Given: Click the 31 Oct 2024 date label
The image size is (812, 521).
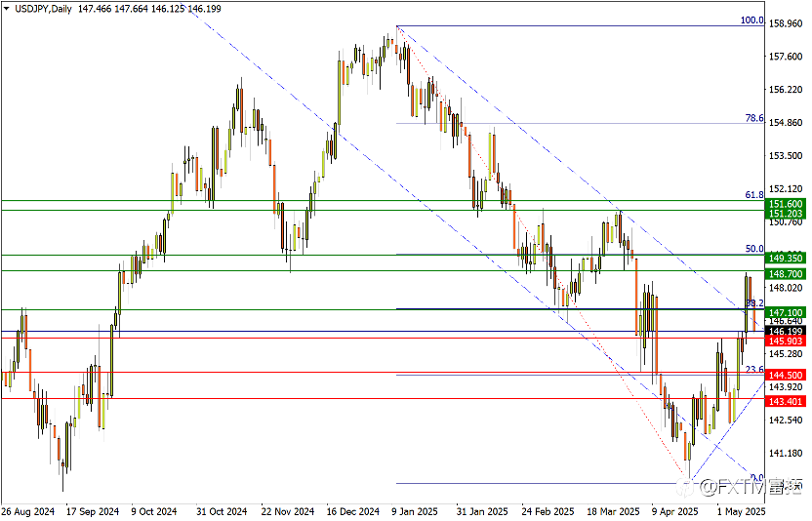Looking at the screenshot, I should click(x=222, y=511).
